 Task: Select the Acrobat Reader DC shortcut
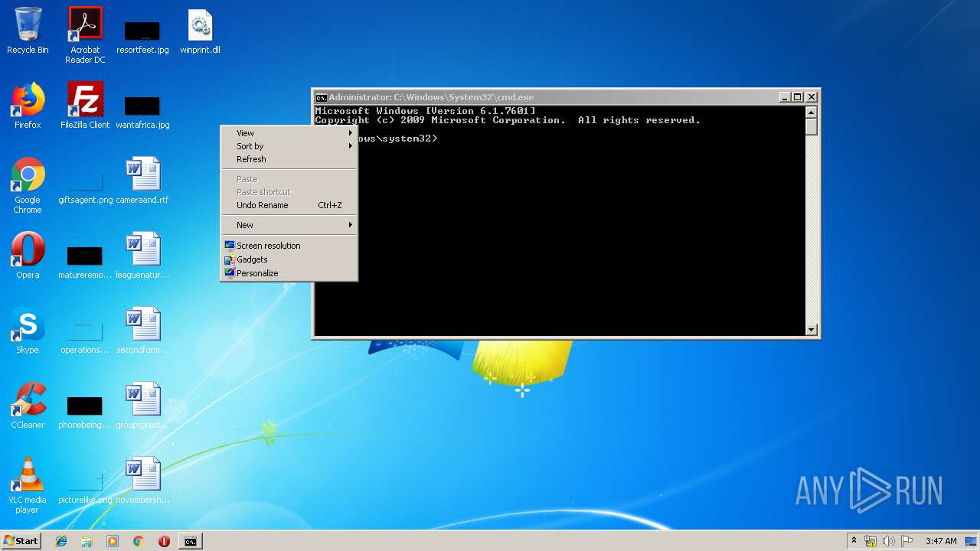point(85,35)
